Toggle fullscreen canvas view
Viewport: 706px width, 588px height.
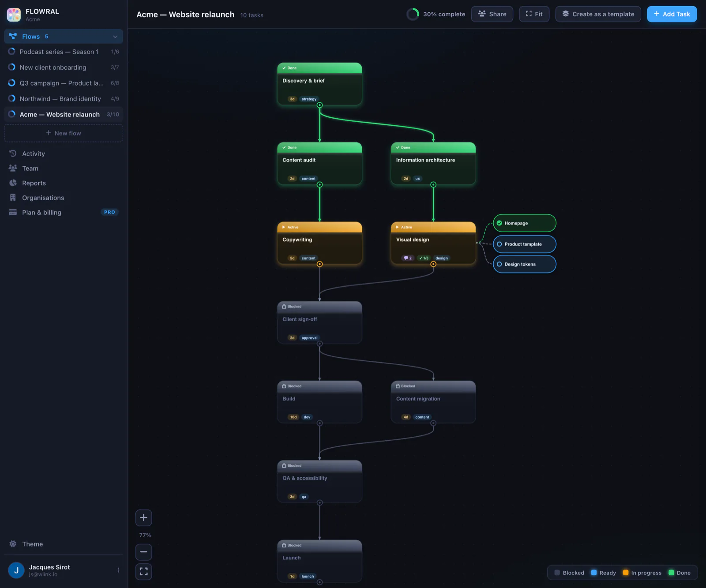coord(143,572)
